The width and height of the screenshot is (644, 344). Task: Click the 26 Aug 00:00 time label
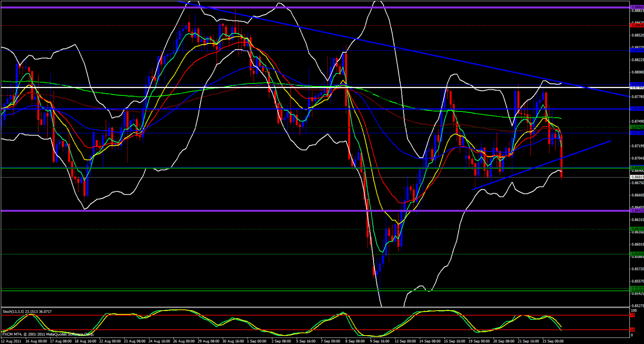pyautogui.click(x=184, y=341)
